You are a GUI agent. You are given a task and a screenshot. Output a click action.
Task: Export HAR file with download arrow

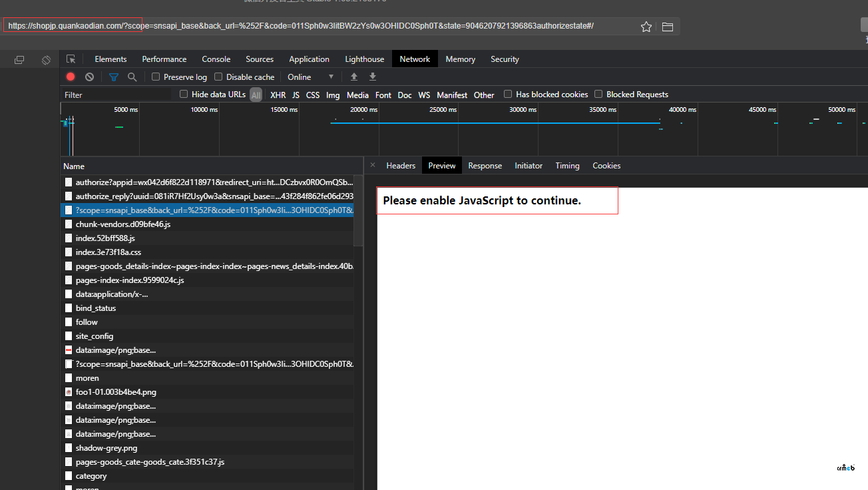tap(373, 77)
